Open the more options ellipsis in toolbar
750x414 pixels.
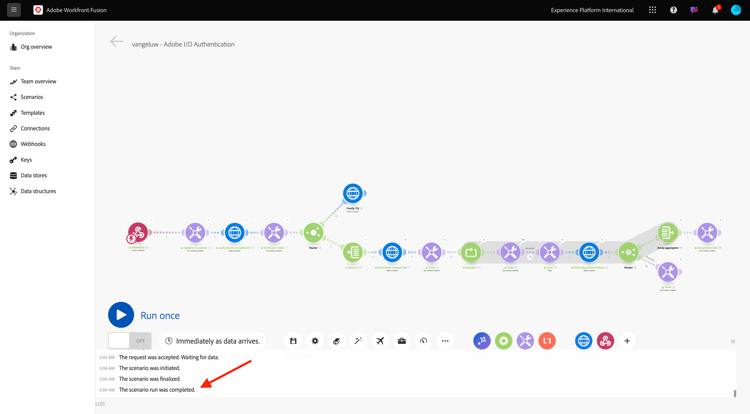[x=445, y=341]
